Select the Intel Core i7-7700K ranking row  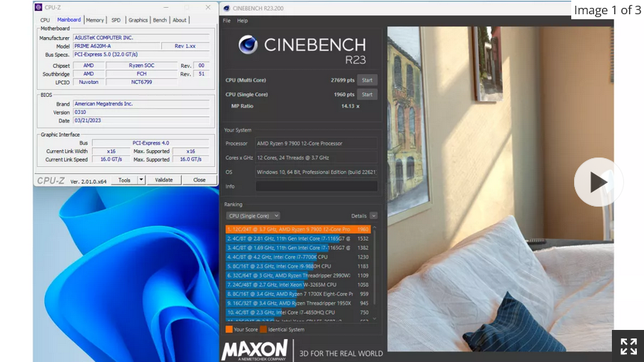[298, 257]
